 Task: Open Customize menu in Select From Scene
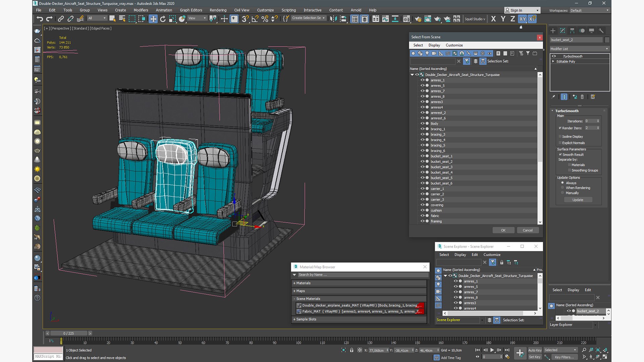click(x=454, y=45)
